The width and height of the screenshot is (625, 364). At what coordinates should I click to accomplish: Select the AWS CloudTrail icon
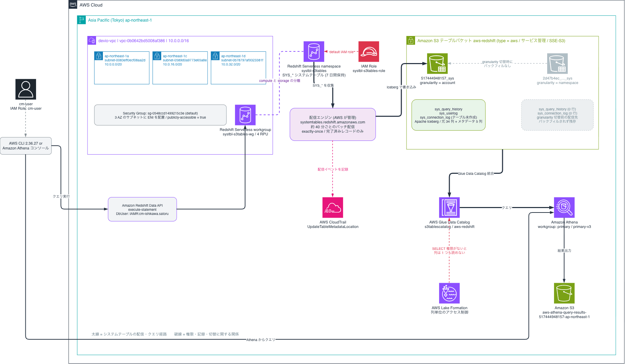333,207
